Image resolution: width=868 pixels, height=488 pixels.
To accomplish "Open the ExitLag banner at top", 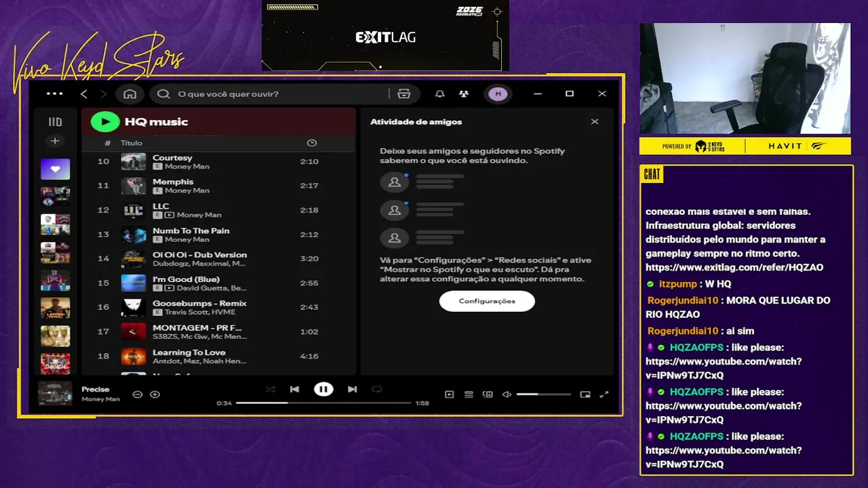I will [385, 35].
